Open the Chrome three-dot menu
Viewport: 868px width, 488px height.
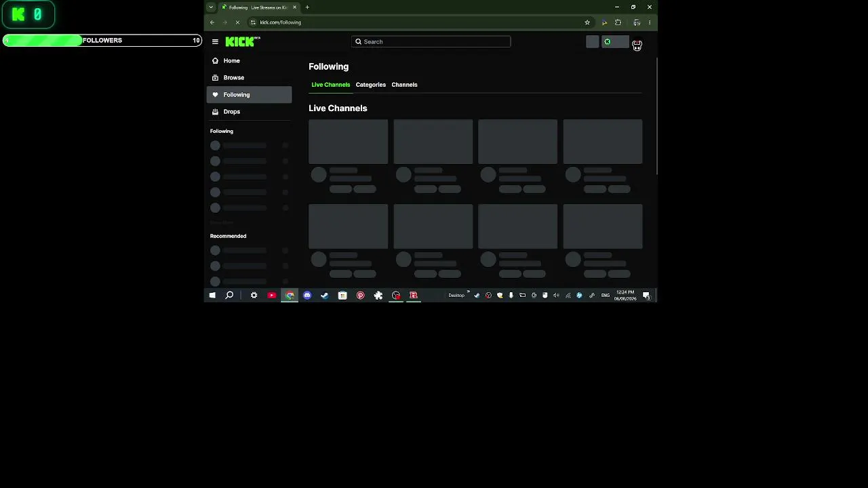tap(650, 22)
